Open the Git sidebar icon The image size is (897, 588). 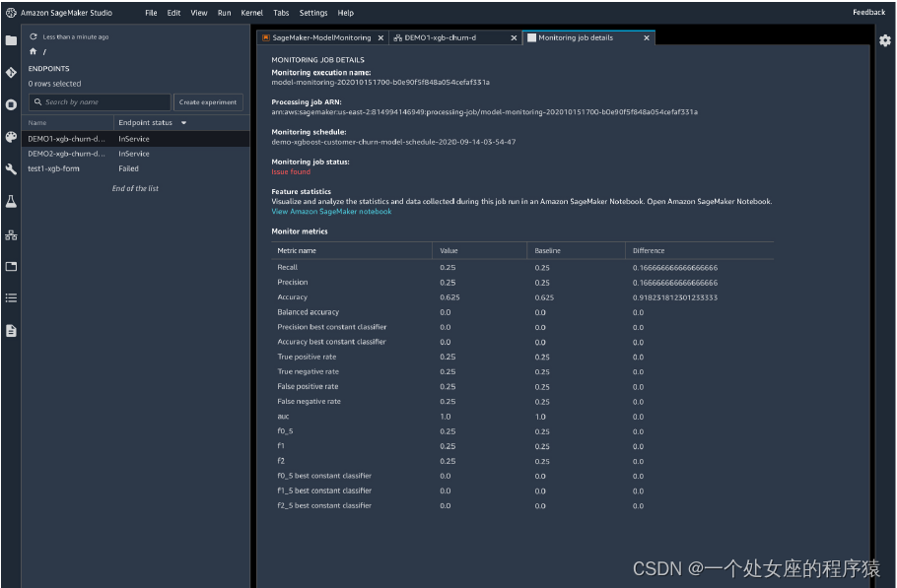[x=11, y=73]
